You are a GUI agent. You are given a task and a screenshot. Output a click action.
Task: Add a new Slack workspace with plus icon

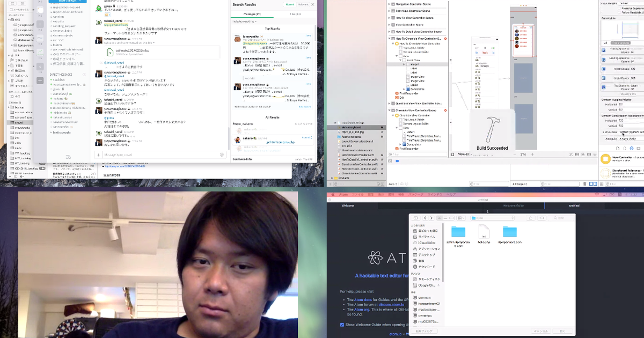click(x=40, y=80)
